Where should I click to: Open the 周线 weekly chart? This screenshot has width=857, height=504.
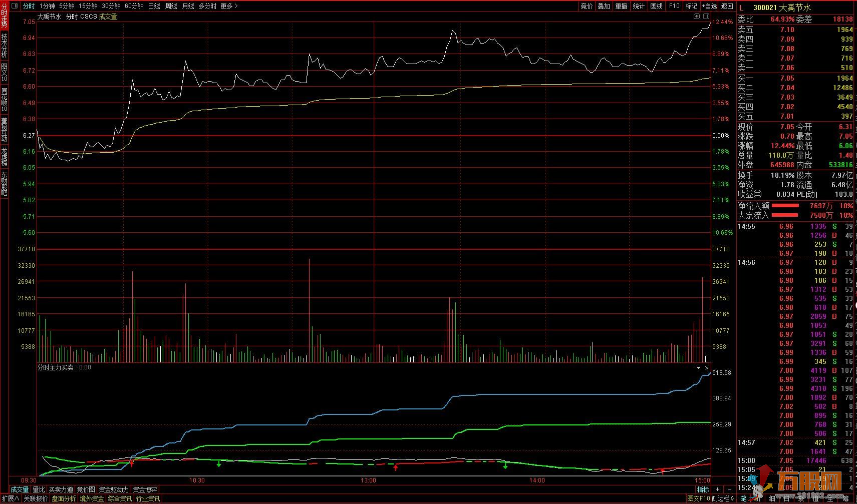point(171,6)
